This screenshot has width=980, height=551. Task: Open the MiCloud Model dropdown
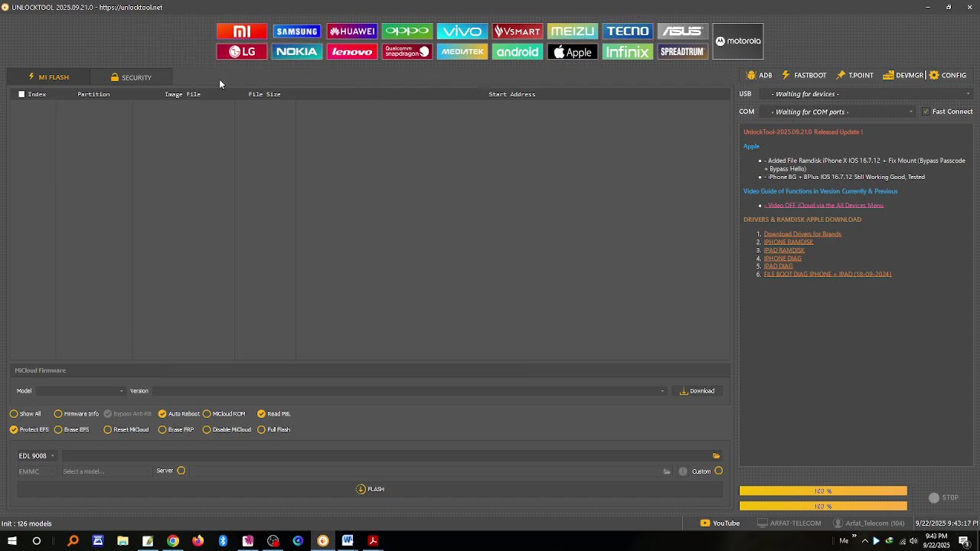pos(80,391)
